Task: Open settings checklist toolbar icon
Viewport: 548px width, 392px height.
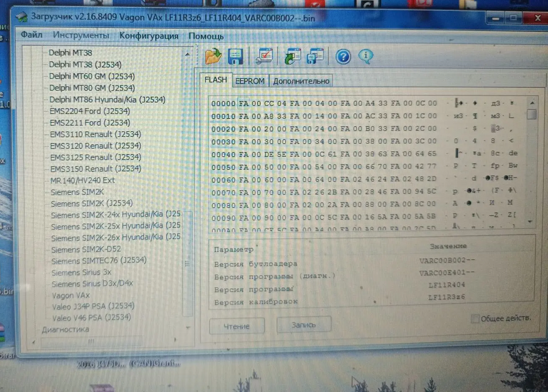Action: coord(264,56)
